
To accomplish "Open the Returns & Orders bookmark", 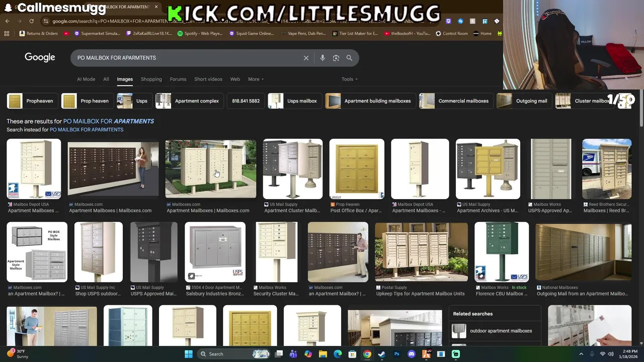I will pyautogui.click(x=39, y=34).
